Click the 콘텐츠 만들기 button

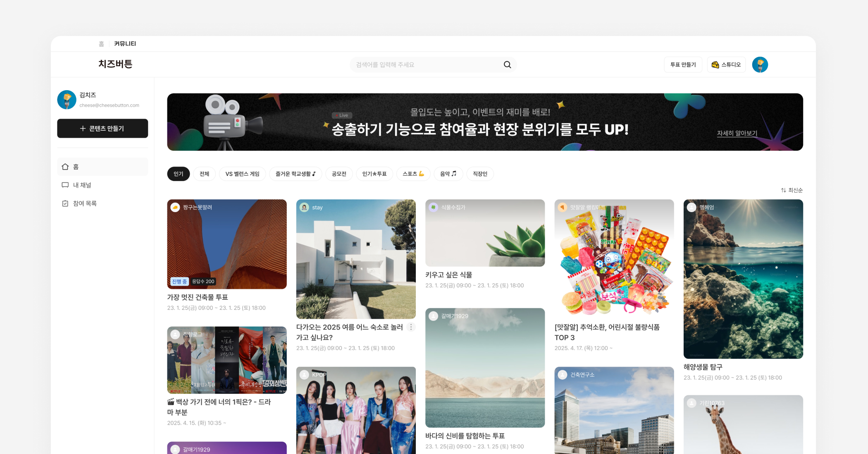tap(103, 129)
